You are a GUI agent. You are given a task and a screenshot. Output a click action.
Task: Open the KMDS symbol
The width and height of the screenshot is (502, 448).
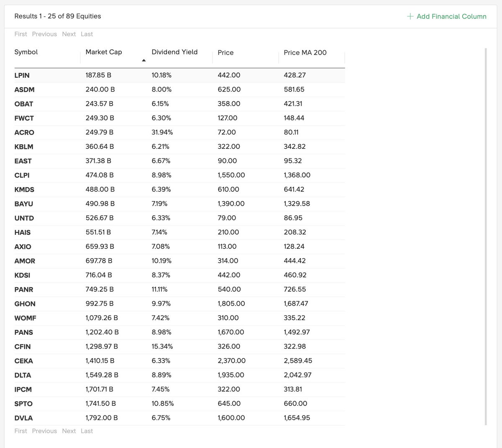pos(24,189)
